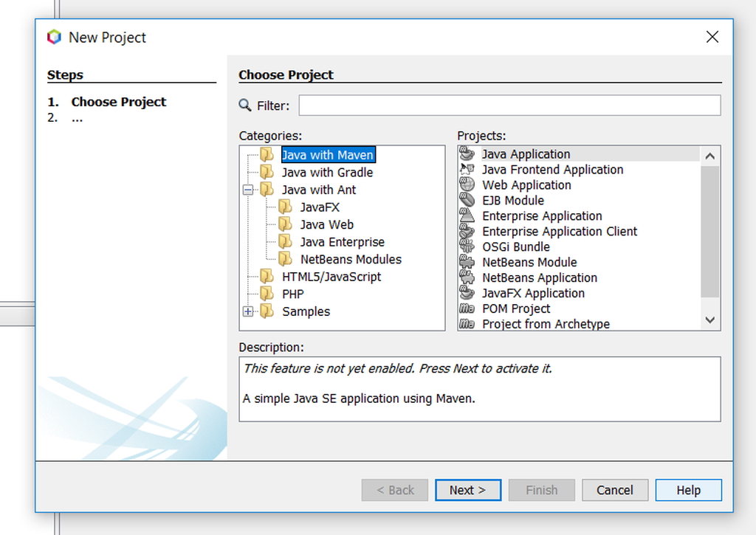This screenshot has width=756, height=535.
Task: Click inside the Filter text field
Action: pos(509,105)
